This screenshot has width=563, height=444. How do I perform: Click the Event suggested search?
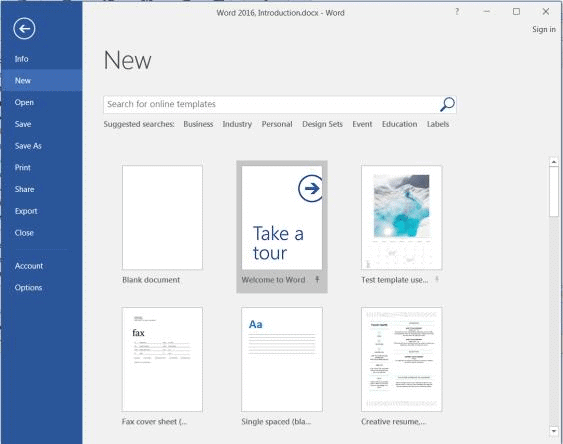point(362,124)
